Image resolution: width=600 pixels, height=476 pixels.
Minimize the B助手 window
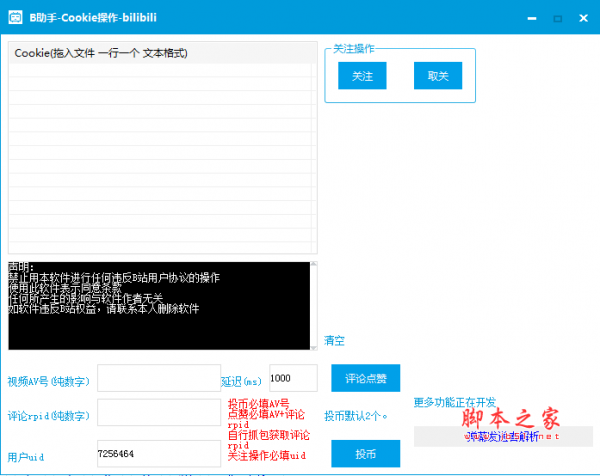click(532, 18)
